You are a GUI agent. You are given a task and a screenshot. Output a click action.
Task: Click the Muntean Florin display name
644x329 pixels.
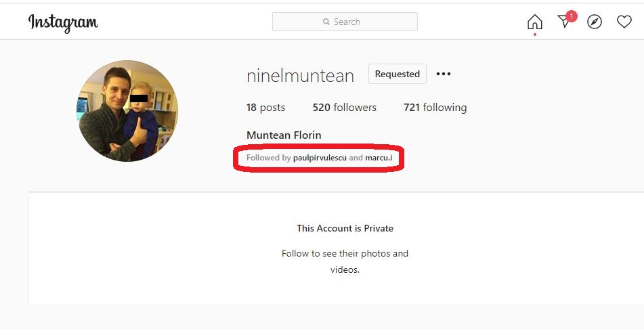284,135
